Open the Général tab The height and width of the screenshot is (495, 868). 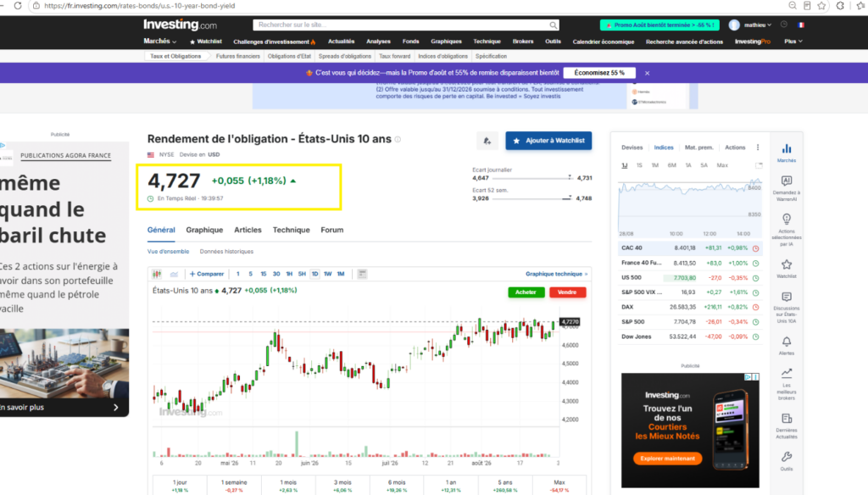click(x=161, y=230)
